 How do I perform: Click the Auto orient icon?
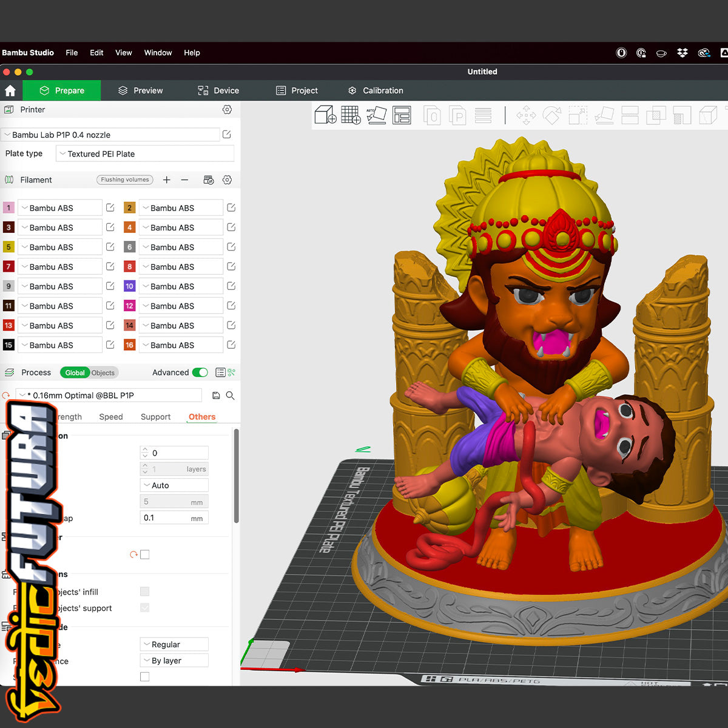376,115
